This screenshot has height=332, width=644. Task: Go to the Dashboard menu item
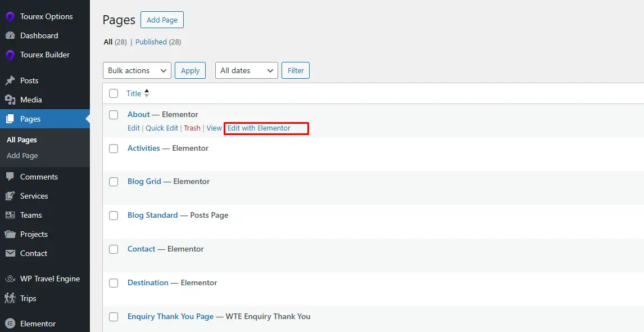pyautogui.click(x=45, y=36)
